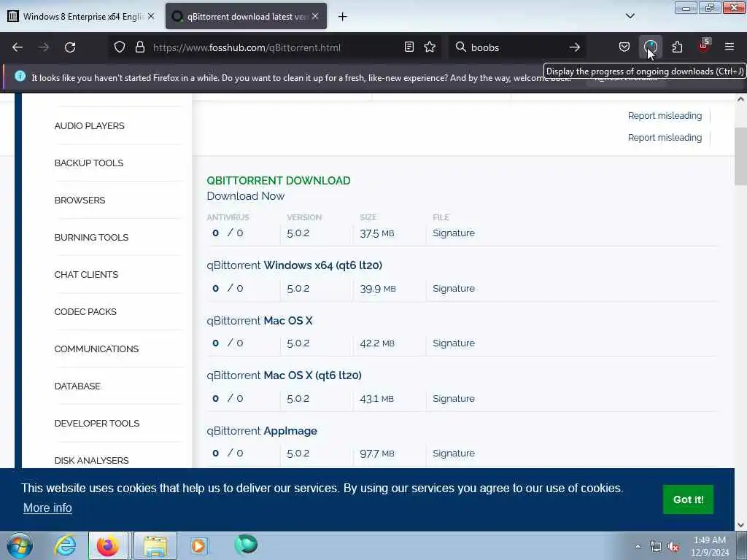Open Signature for the 97.7 MB file

[x=454, y=454]
